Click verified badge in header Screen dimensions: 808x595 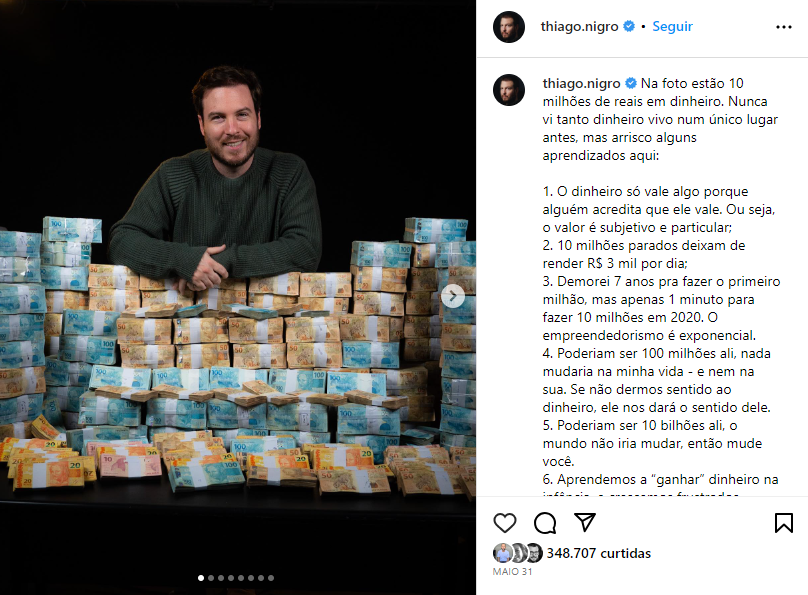tap(629, 26)
